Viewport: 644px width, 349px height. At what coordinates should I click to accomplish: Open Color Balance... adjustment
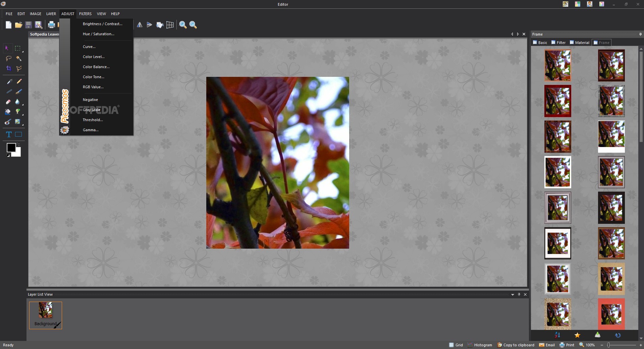[102, 67]
